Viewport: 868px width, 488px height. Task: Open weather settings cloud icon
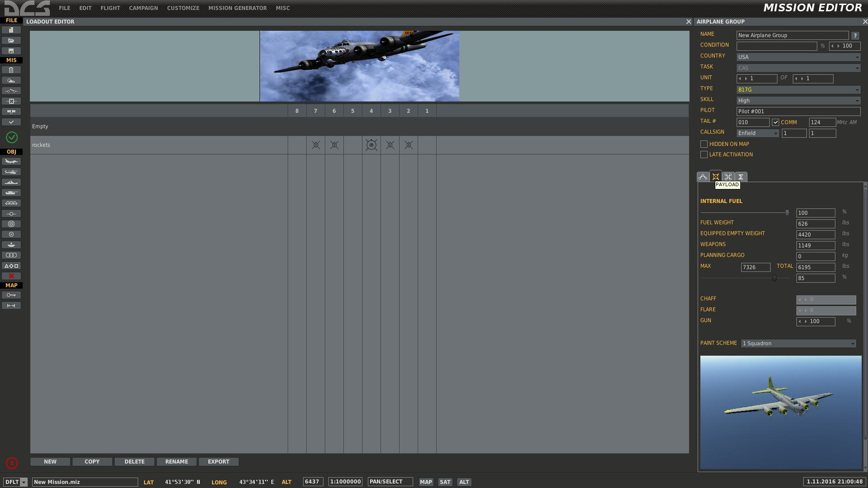coord(11,80)
